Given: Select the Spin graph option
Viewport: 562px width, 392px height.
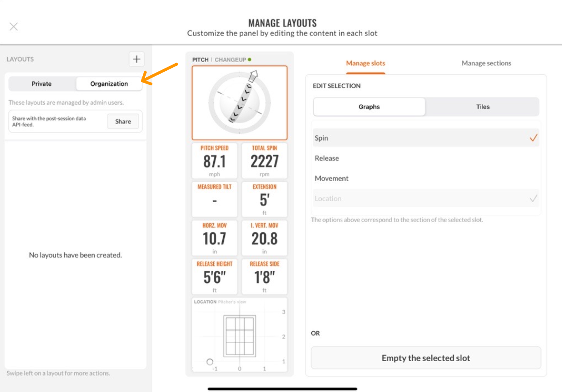Looking at the screenshot, I should [426, 138].
